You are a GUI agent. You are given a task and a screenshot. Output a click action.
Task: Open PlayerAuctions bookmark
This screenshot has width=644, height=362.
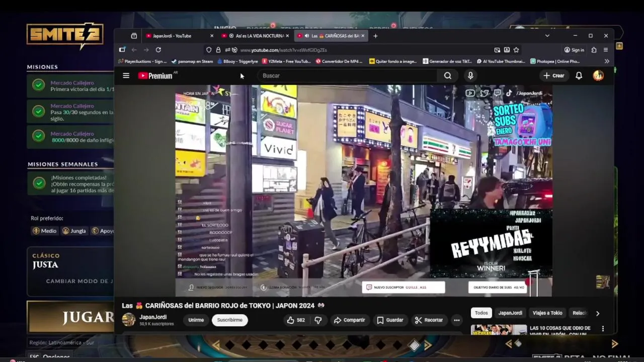coord(142,61)
